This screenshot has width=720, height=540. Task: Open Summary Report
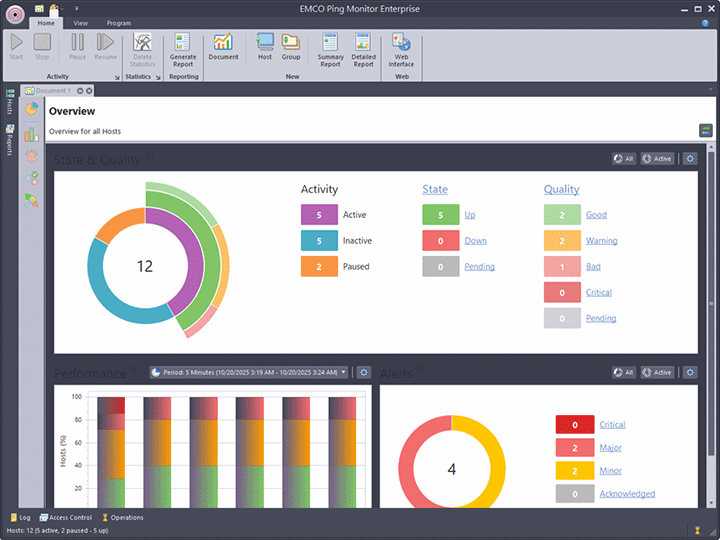point(330,50)
